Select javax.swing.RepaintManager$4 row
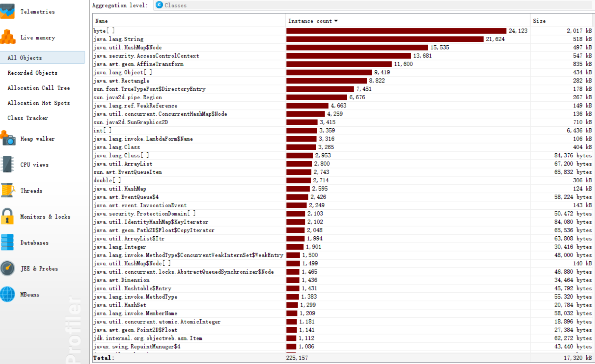Image resolution: width=595 pixels, height=364 pixels. tap(343, 346)
